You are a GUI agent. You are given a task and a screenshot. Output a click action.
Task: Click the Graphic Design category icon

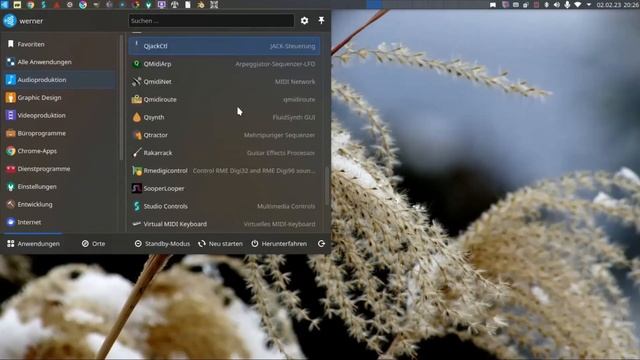click(11, 98)
